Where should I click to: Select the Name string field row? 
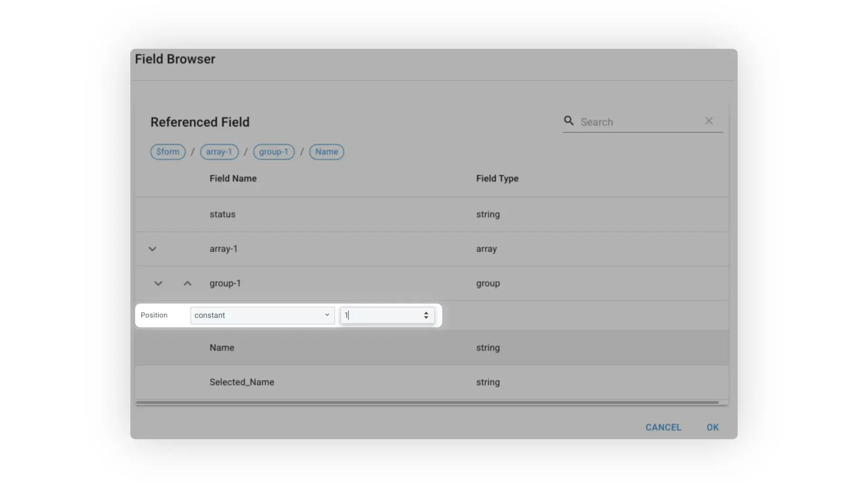tap(316, 347)
